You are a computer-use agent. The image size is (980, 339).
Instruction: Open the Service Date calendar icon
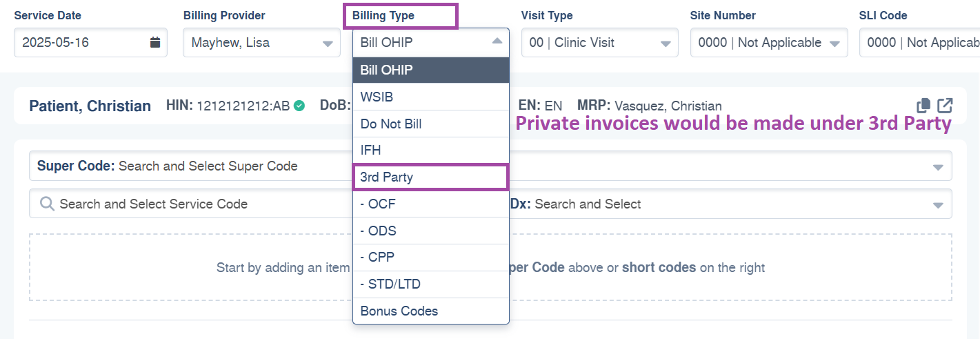155,43
